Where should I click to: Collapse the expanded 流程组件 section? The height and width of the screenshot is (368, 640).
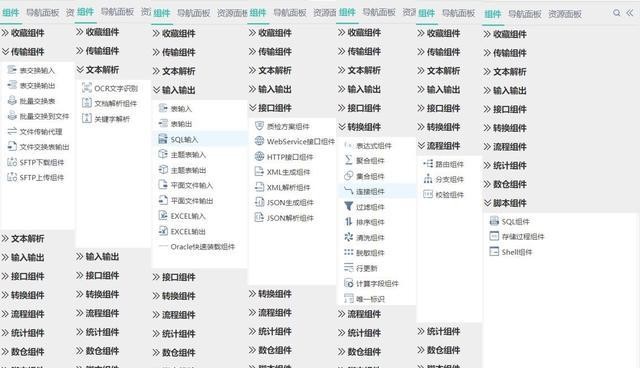point(439,146)
